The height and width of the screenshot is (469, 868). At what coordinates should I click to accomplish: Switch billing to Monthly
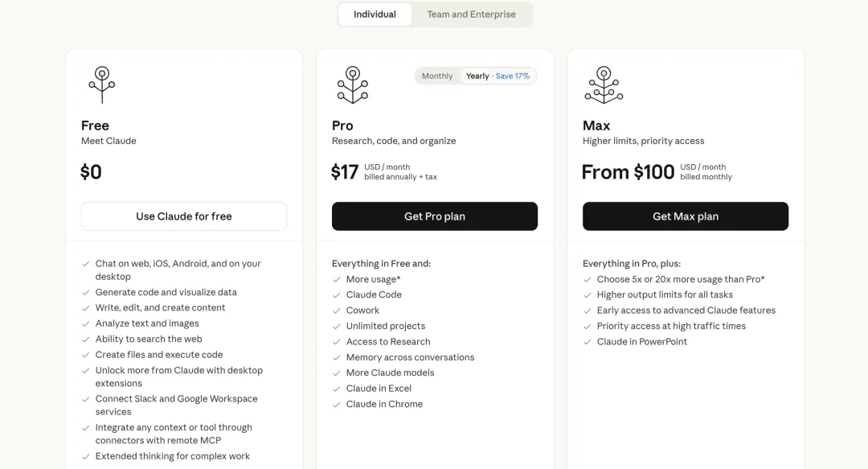click(x=437, y=76)
